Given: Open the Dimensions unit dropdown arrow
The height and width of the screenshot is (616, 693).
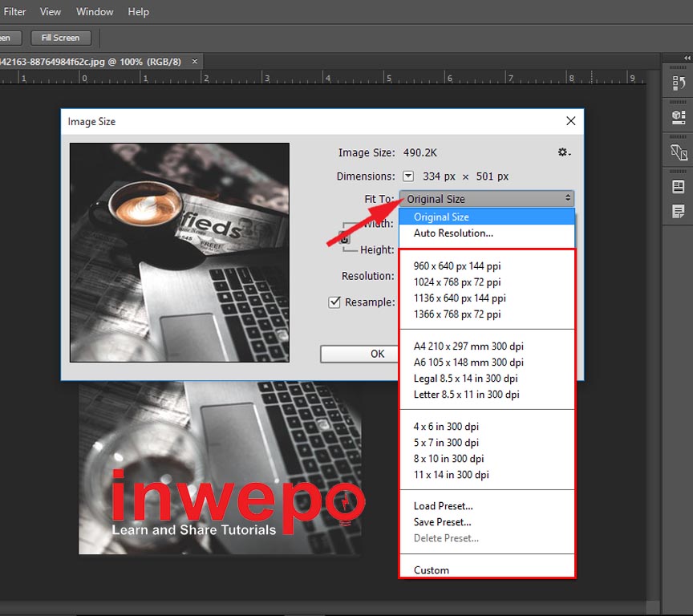Looking at the screenshot, I should [x=408, y=176].
